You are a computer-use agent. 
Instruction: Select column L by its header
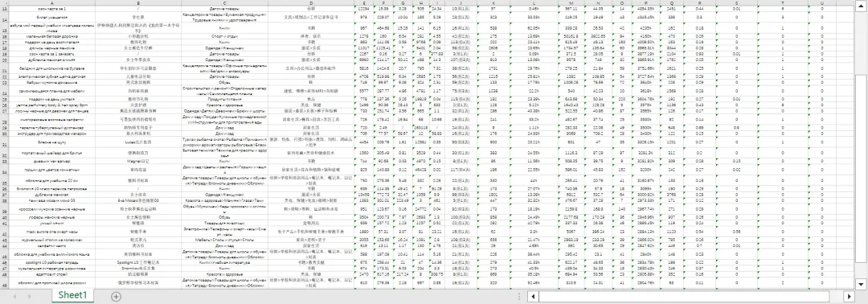click(x=534, y=2)
